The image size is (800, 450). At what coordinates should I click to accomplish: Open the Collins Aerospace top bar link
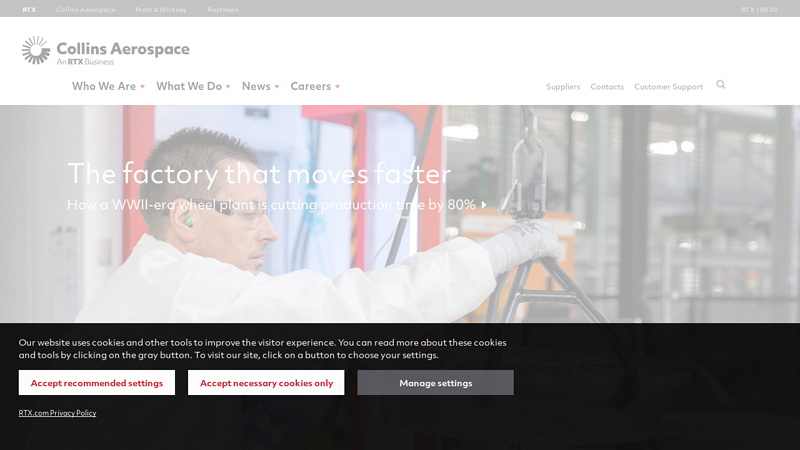86,10
